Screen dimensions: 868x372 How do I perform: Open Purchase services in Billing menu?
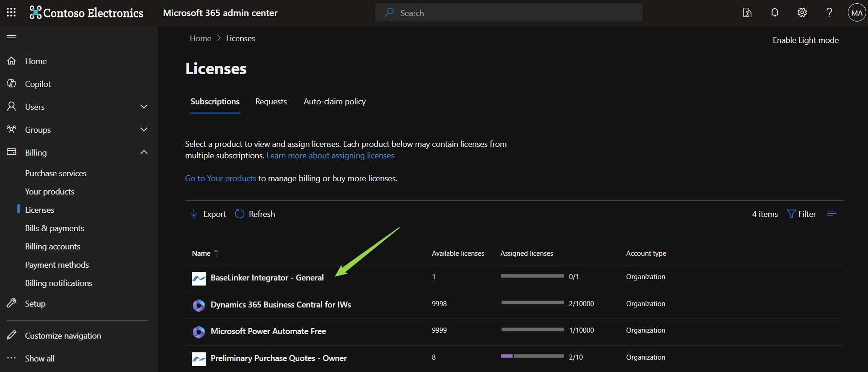56,173
